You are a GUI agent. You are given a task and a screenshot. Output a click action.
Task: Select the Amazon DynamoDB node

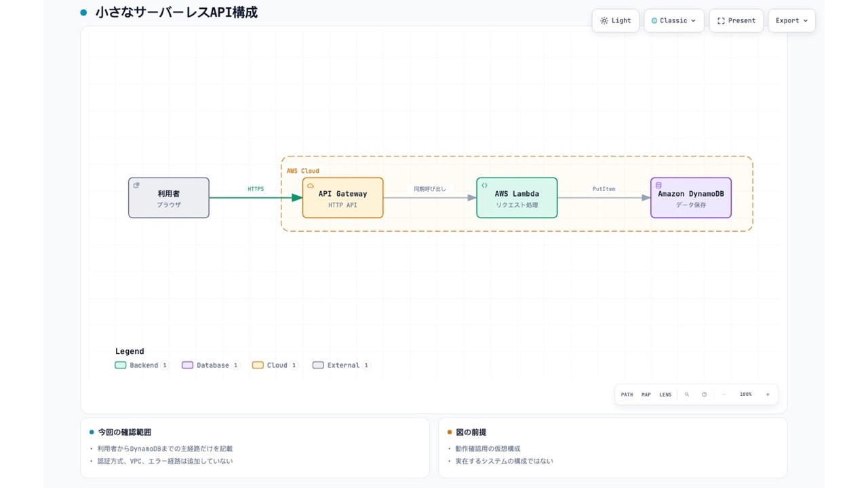point(691,198)
